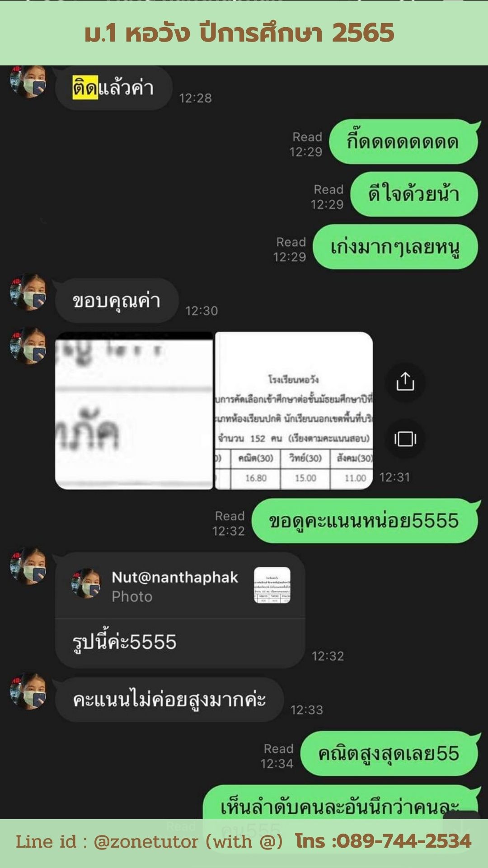Open the score table photo
This screenshot has width=488, height=868.
point(294,410)
